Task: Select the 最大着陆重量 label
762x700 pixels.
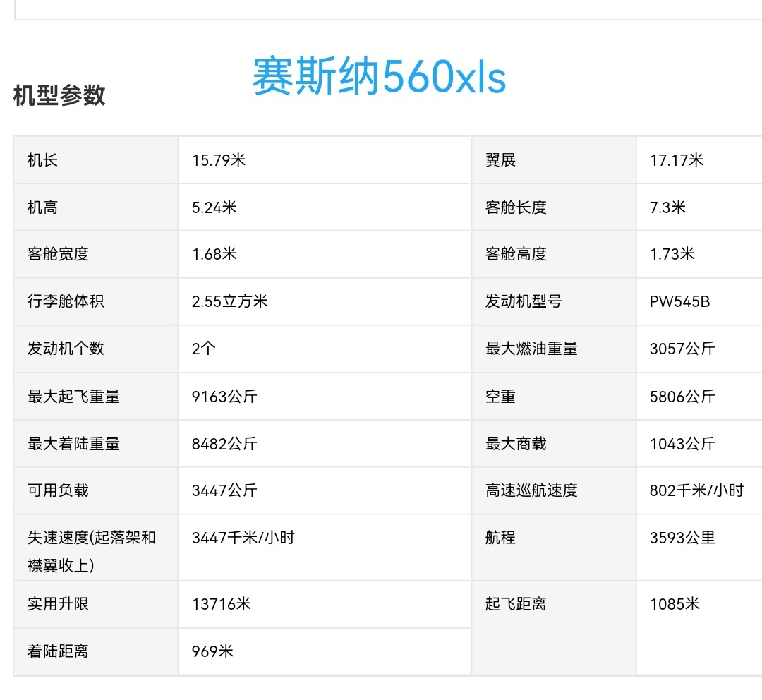Action: click(74, 444)
